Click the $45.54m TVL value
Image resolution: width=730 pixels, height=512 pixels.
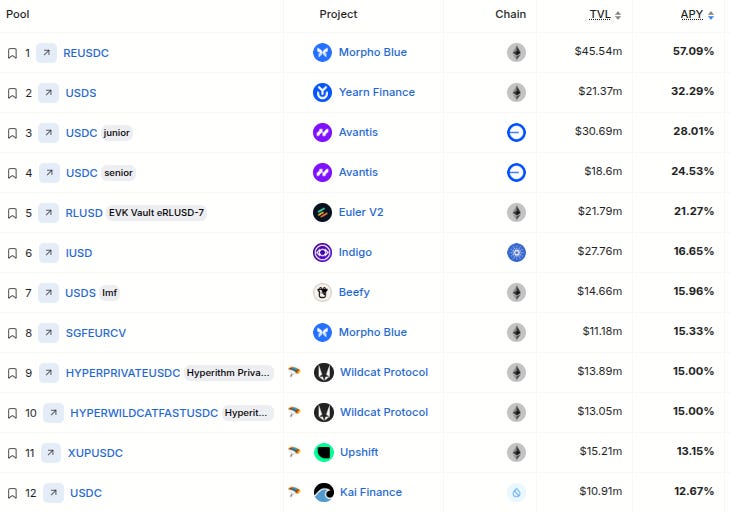pos(598,51)
